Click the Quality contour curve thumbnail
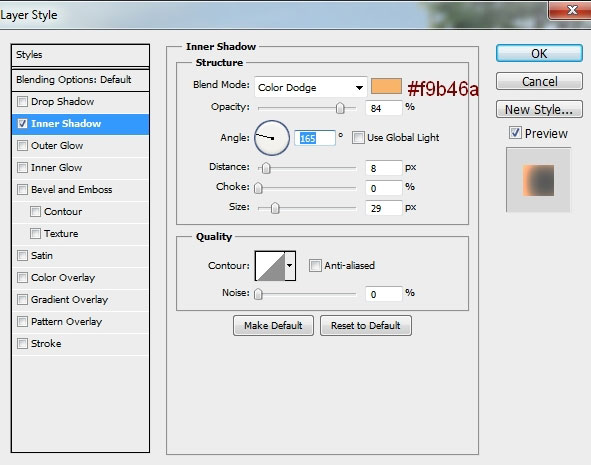This screenshot has height=465, width=591. [x=270, y=266]
